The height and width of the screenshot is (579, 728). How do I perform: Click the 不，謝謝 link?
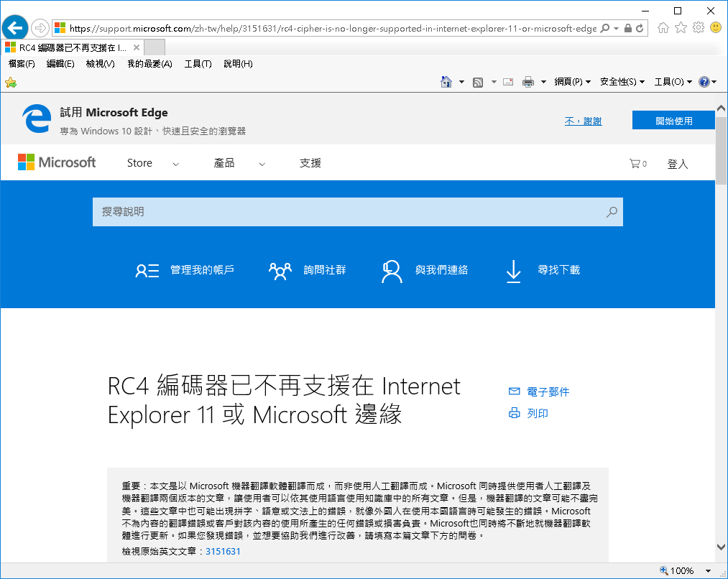[583, 121]
